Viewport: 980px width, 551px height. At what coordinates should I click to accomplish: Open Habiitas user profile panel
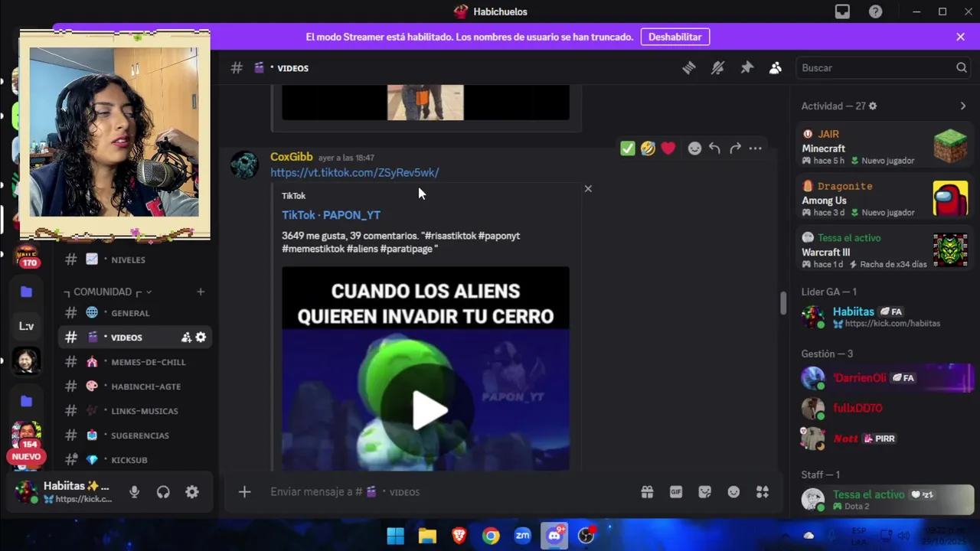64,492
